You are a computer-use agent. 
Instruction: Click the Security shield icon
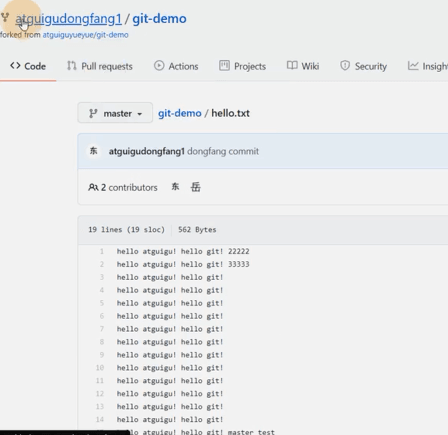click(345, 66)
